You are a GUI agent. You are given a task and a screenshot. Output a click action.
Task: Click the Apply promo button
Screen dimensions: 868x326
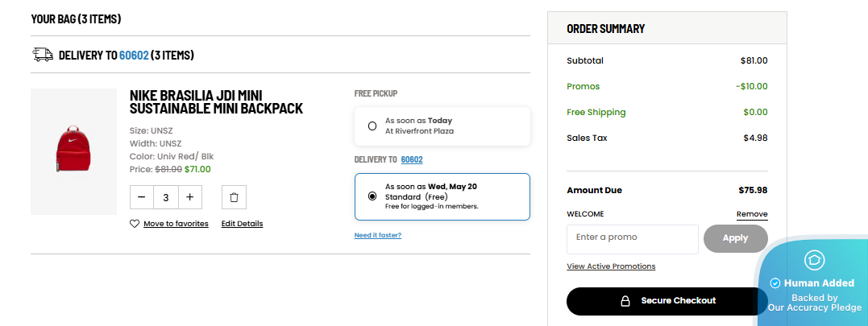tap(735, 238)
